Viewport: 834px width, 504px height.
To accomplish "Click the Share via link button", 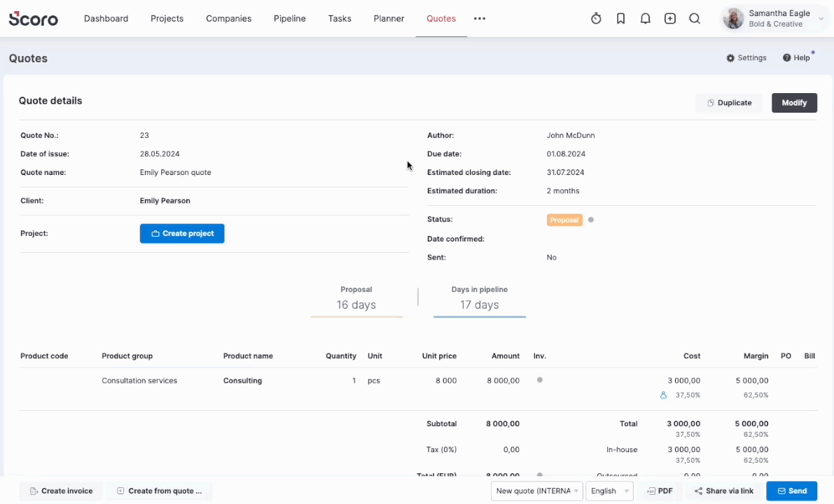I will point(724,491).
